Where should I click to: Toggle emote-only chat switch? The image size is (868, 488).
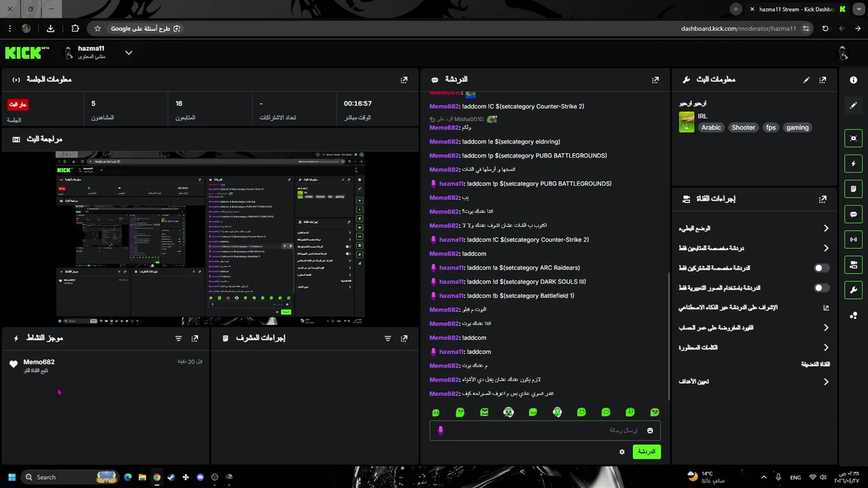[x=822, y=287]
